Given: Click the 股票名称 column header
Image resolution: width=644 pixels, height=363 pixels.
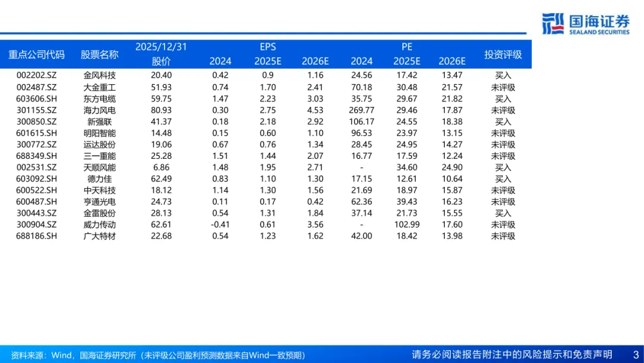Looking at the screenshot, I should pyautogui.click(x=100, y=54).
